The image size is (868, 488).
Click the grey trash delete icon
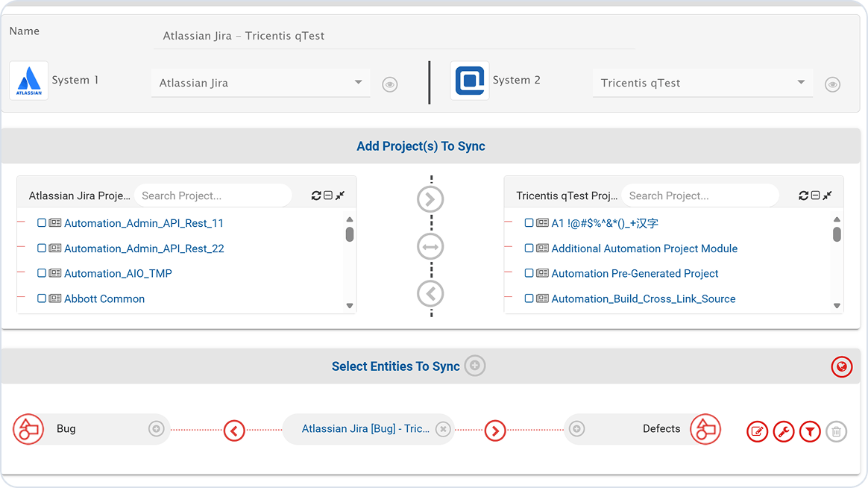[x=837, y=431]
